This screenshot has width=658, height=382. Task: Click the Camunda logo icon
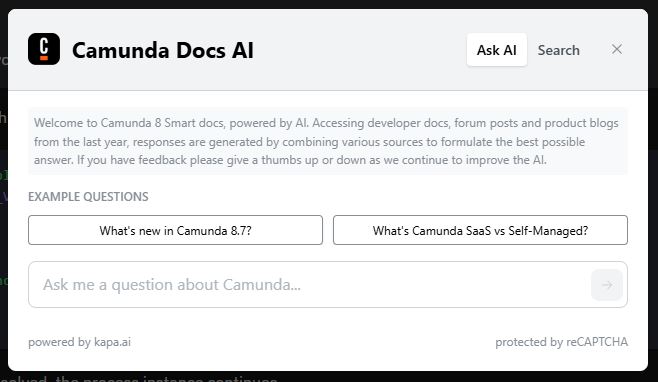point(44,49)
